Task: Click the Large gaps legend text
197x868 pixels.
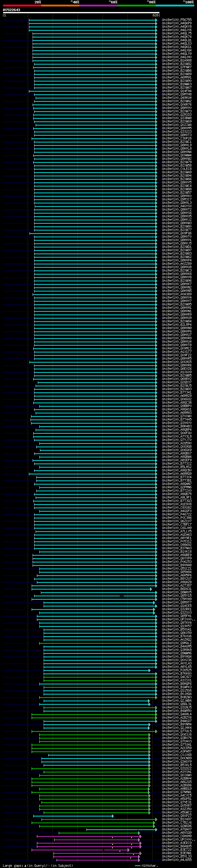Action: coord(13,866)
